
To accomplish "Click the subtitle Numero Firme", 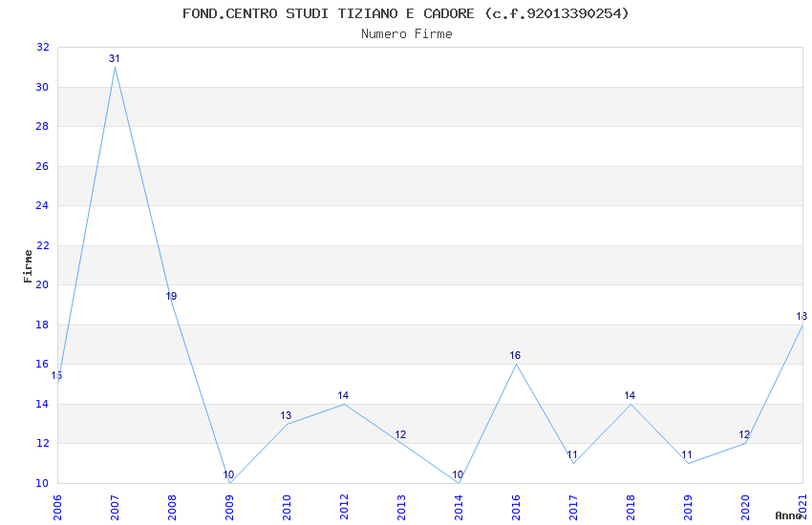I will point(407,34).
